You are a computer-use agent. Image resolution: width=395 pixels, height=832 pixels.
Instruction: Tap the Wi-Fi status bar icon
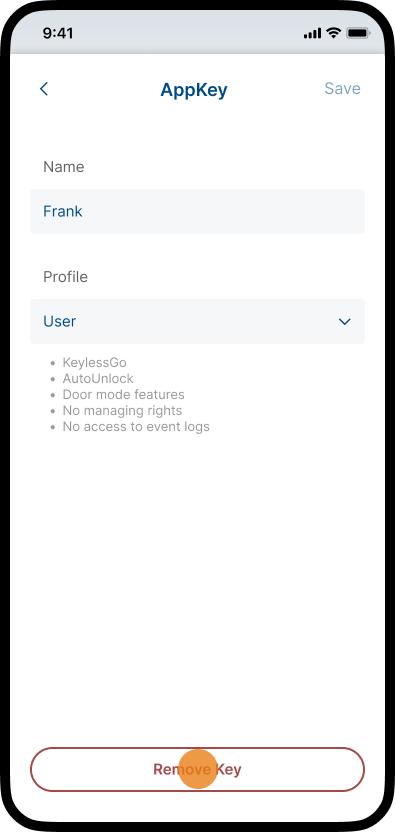(333, 33)
